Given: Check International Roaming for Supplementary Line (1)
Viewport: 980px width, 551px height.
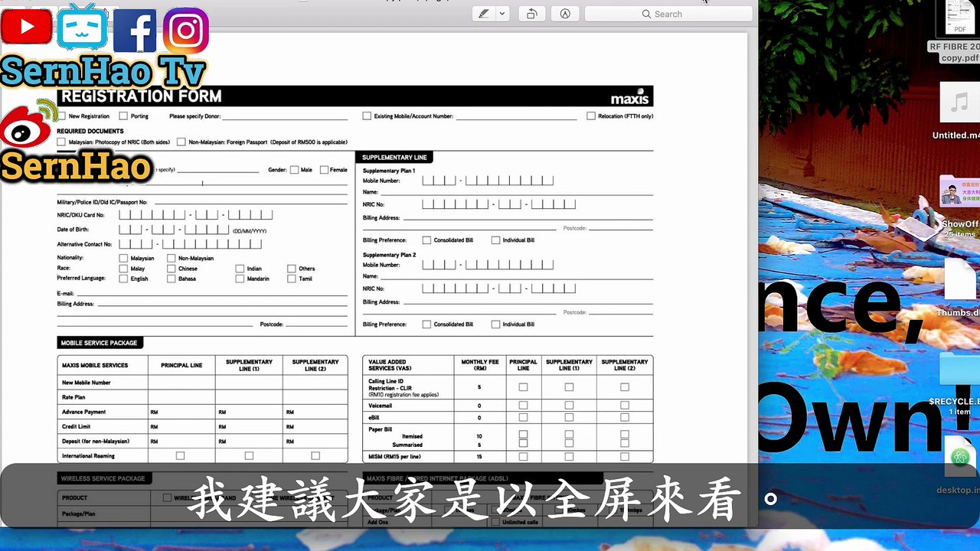Looking at the screenshot, I should coord(249,455).
